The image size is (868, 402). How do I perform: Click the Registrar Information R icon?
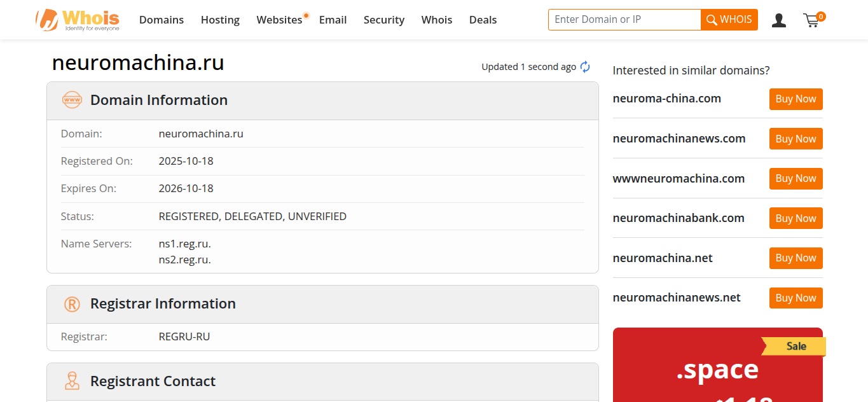click(x=72, y=304)
